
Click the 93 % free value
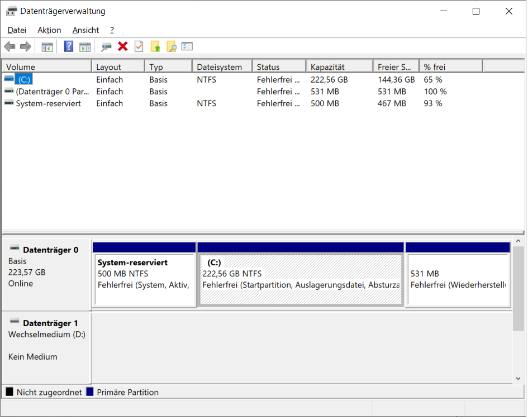(x=432, y=103)
